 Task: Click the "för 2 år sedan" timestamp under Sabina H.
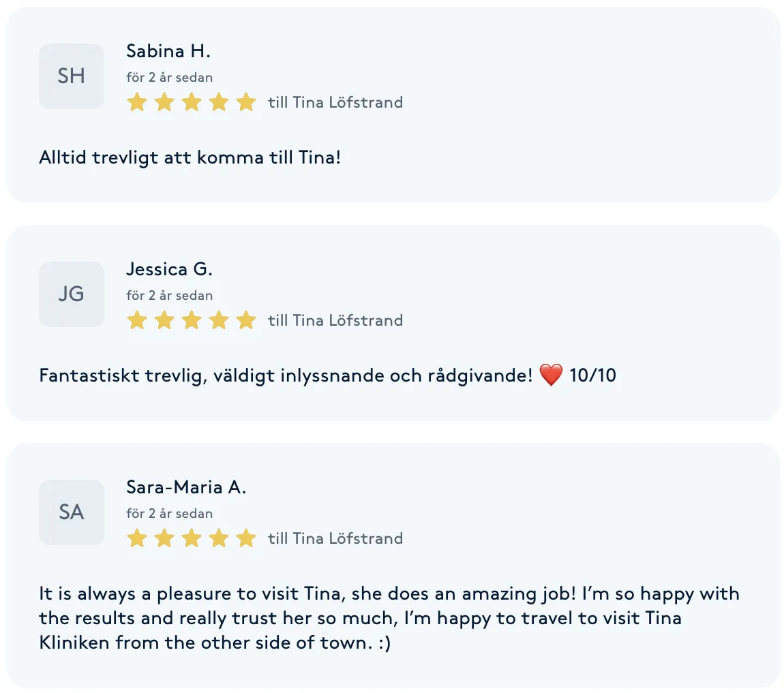pos(170,78)
